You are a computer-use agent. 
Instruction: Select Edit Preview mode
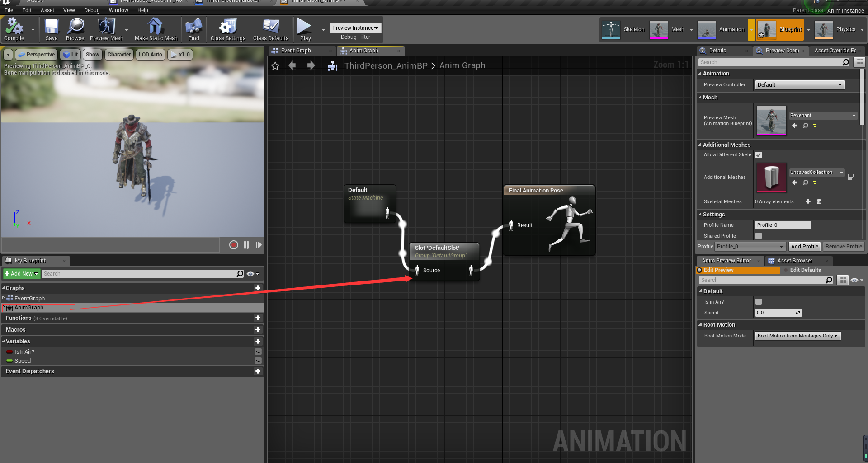(x=738, y=270)
